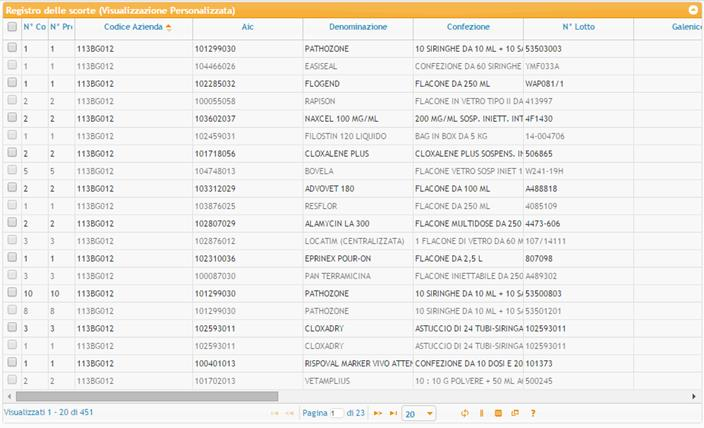
Task: Go to previous page arrow
Action: pos(290,413)
